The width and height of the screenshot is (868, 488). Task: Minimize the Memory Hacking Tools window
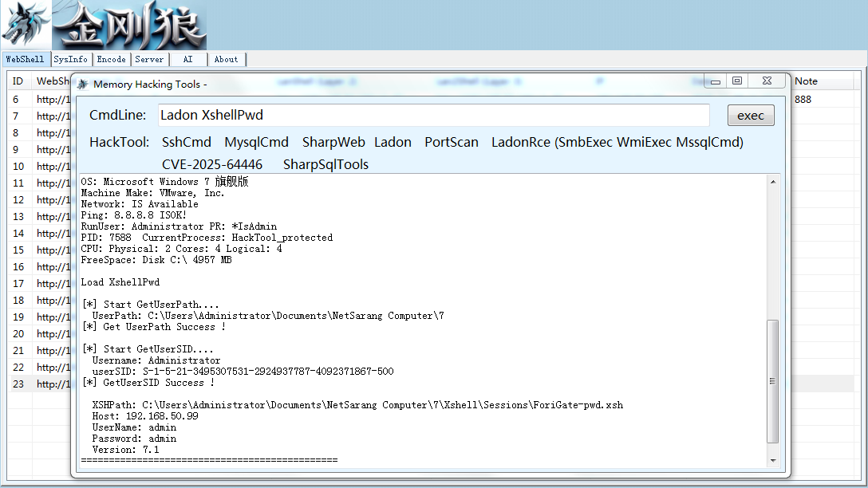pos(715,81)
